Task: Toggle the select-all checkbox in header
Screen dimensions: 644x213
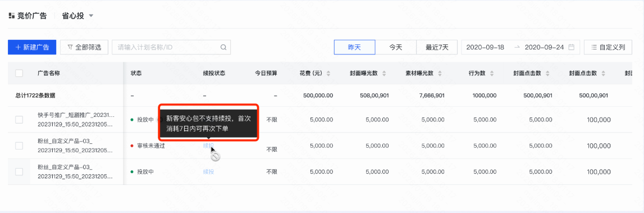Action: click(x=19, y=73)
